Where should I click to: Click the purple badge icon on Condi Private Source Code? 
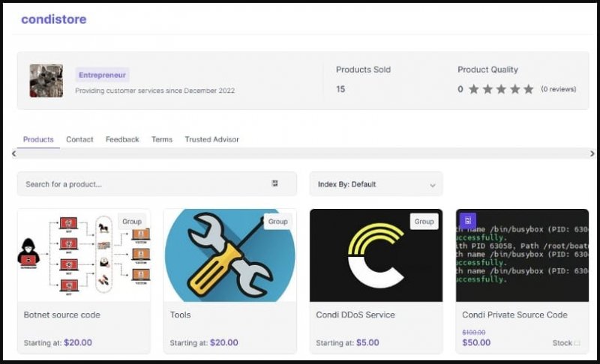467,220
